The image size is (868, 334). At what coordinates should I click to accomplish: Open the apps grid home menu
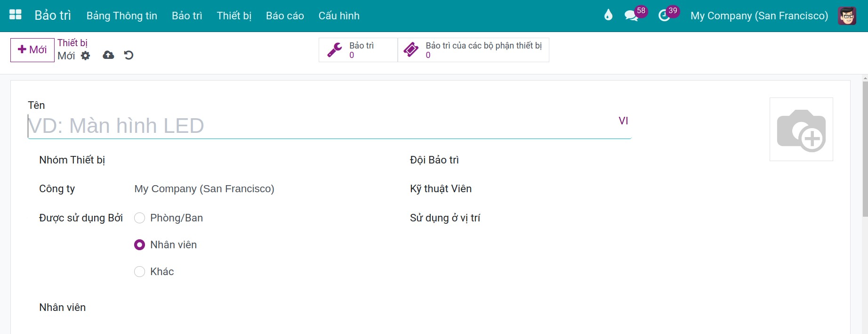coord(16,15)
